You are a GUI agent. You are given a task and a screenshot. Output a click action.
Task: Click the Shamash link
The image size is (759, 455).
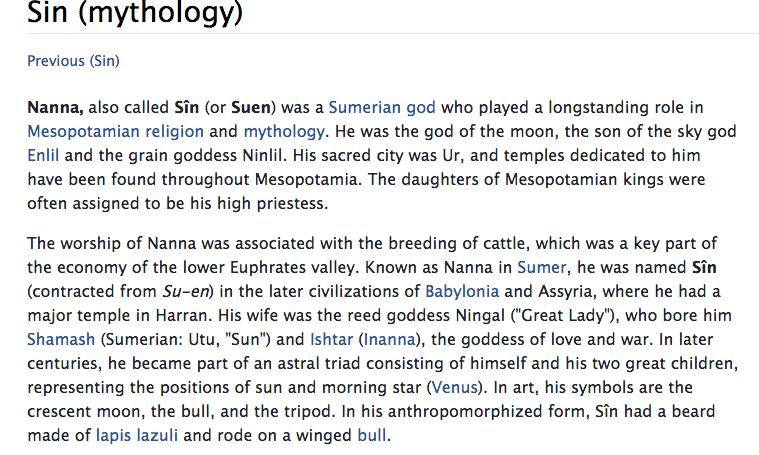[x=62, y=339]
